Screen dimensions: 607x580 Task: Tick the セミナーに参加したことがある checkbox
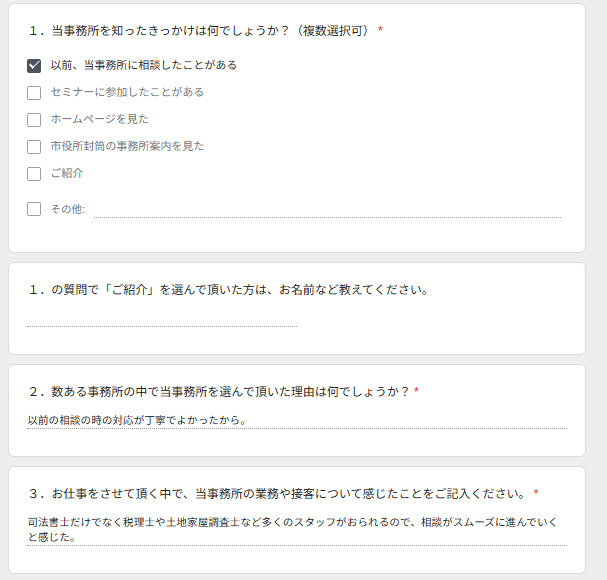point(34,93)
